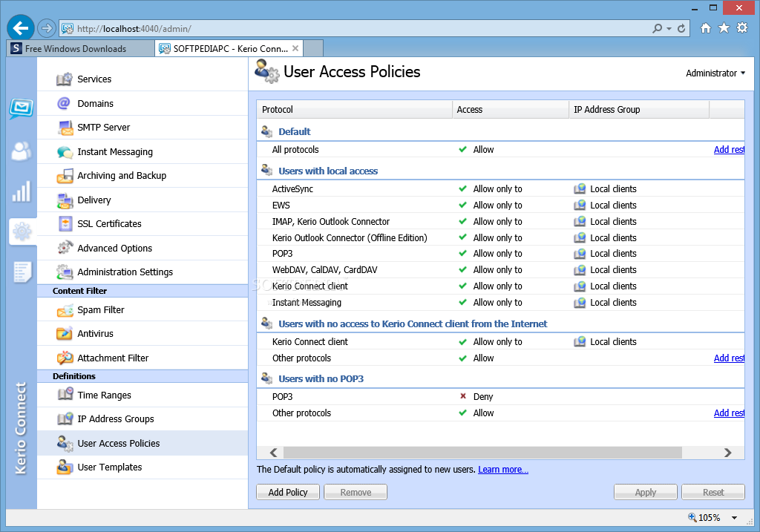Close the Kerio Connect tab
The width and height of the screenshot is (760, 532).
295,48
